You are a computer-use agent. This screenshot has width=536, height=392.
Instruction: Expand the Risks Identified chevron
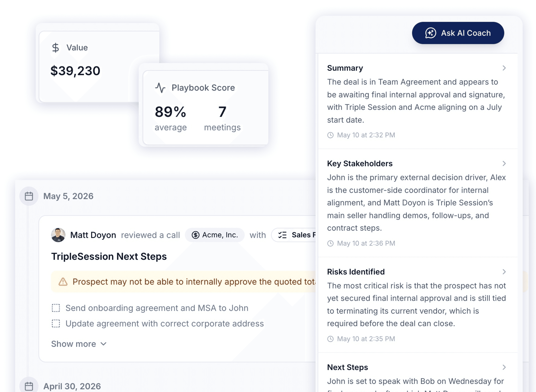coord(504,272)
